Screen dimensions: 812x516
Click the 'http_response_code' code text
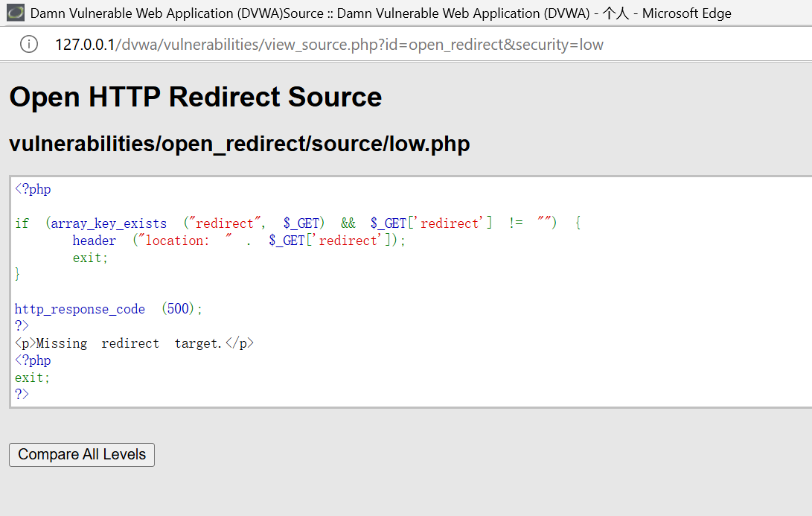click(80, 309)
